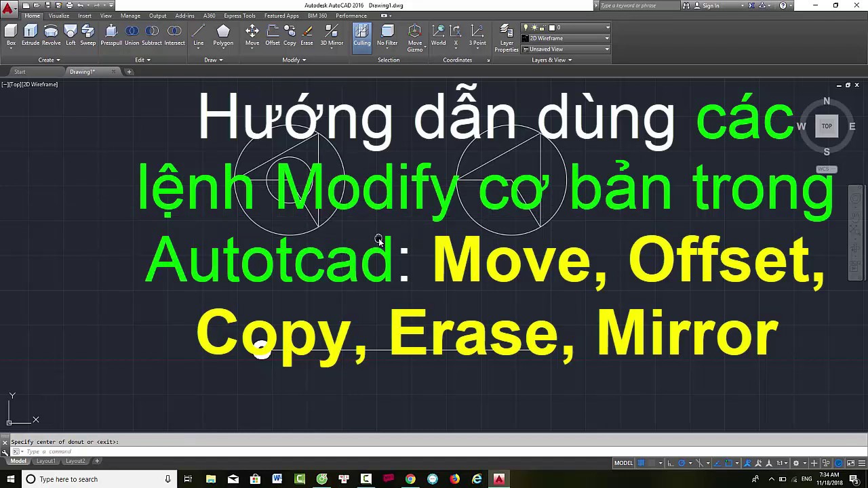
Task: Choose the Offset command
Action: (273, 35)
